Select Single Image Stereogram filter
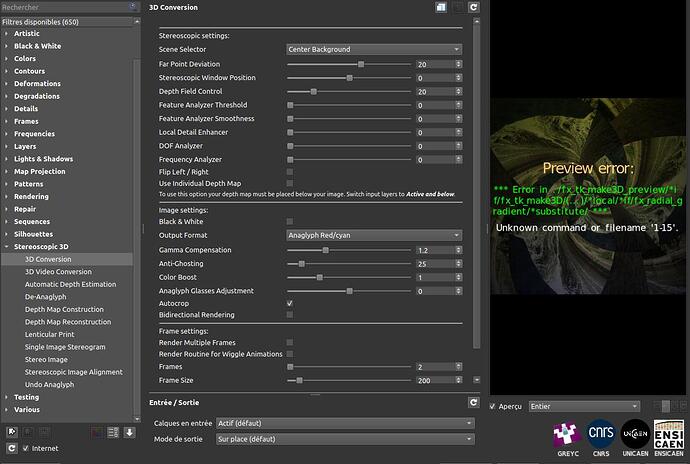The height and width of the screenshot is (464, 690). click(x=65, y=347)
